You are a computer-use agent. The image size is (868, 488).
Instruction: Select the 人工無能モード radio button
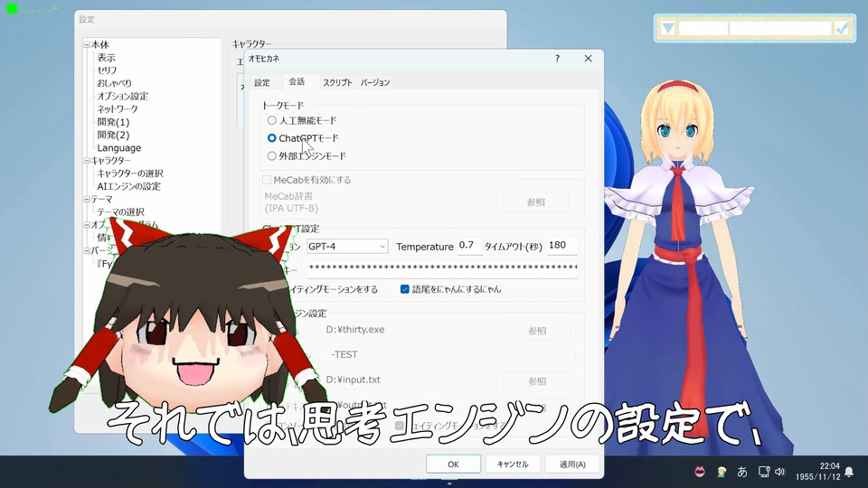(272, 120)
